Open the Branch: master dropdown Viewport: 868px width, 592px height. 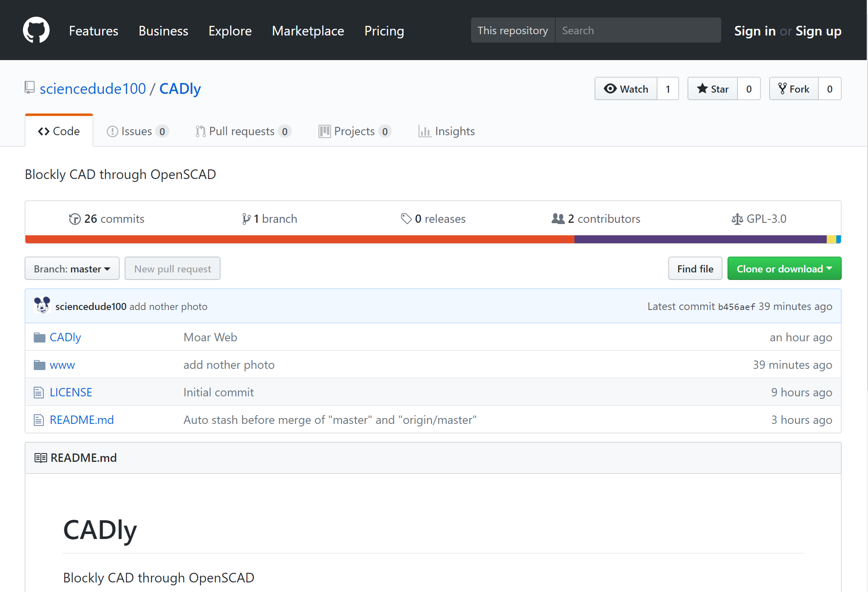72,269
